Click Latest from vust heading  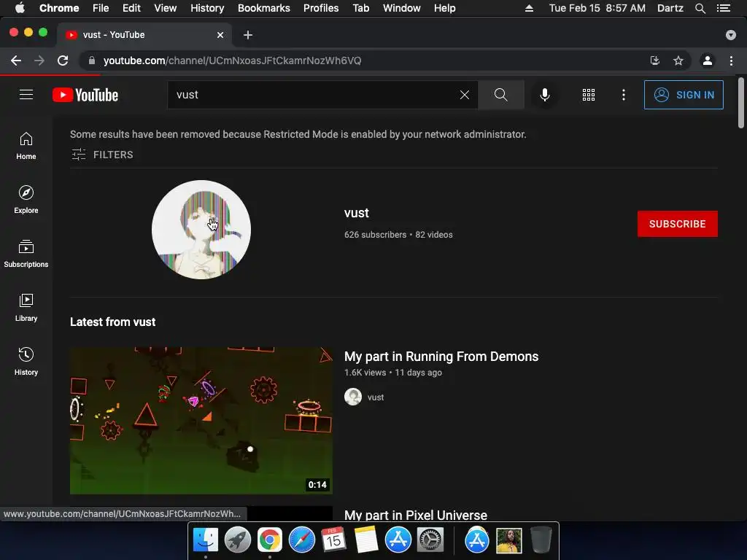[112, 322]
